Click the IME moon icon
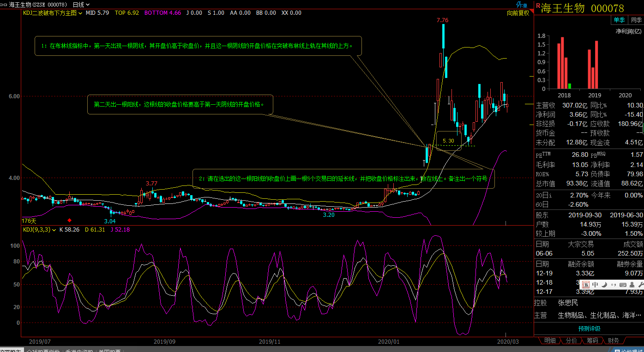644x352 pixels. click(604, 285)
